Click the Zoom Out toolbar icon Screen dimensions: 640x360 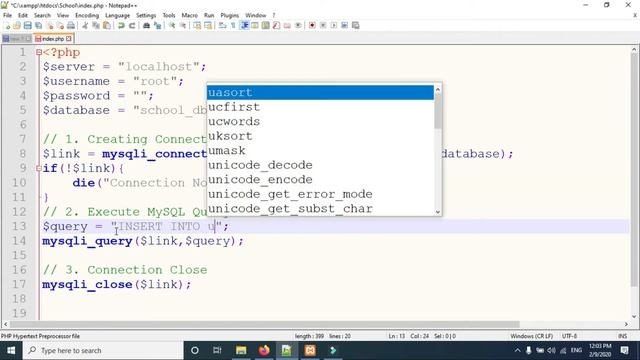182,26
